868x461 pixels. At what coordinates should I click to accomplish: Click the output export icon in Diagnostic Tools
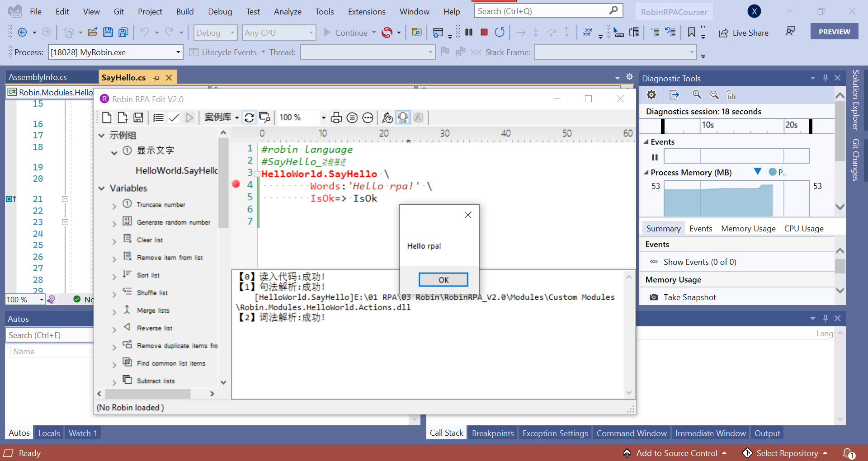674,95
